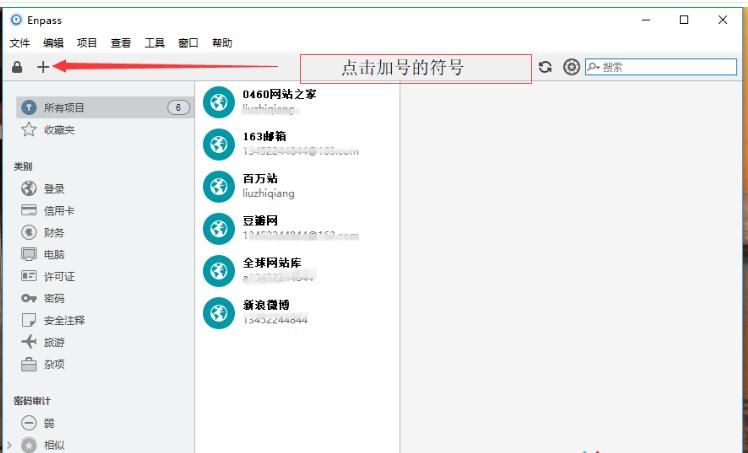The width and height of the screenshot is (748, 453).
Task: Click the ID card icon for 许可证
Action: click(29, 276)
